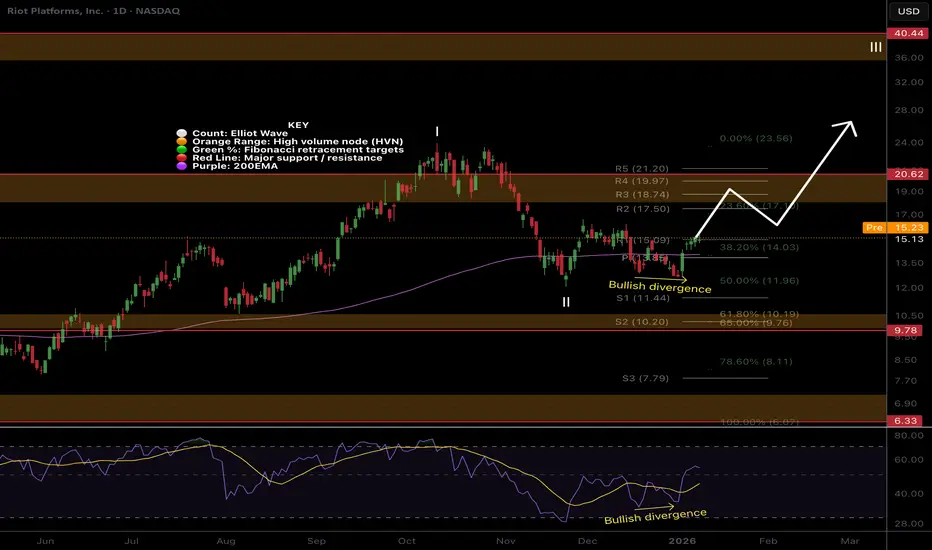932x550 pixels.
Task: Click the 80.00 RSI scale value
Action: click(909, 436)
